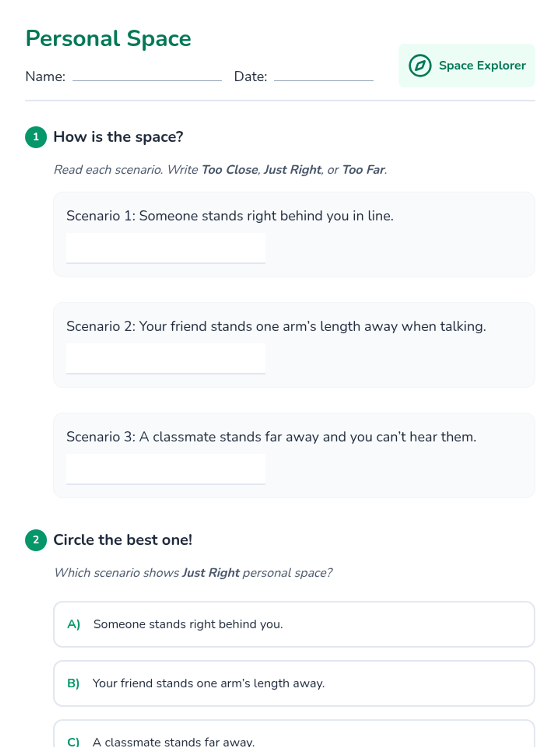Viewport: 560px width, 747px height.
Task: Select option A, someone stands right behind
Action: coord(294,624)
